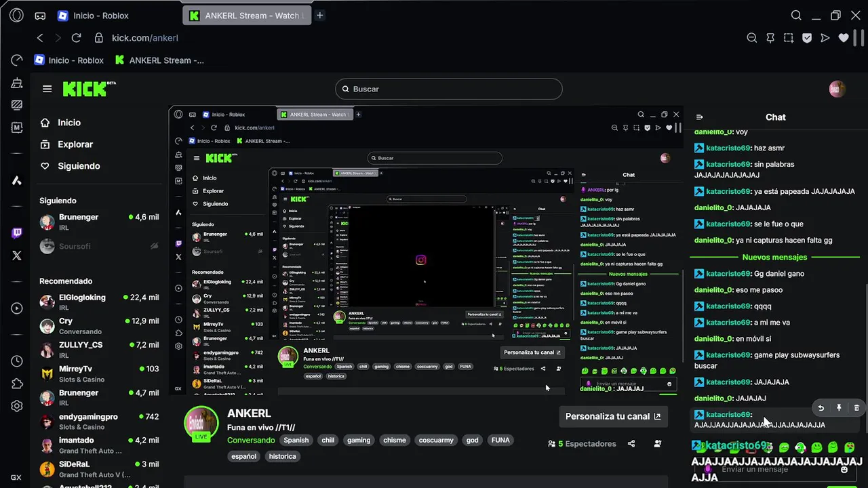
Task: Click the FUNA tag
Action: pos(500,440)
